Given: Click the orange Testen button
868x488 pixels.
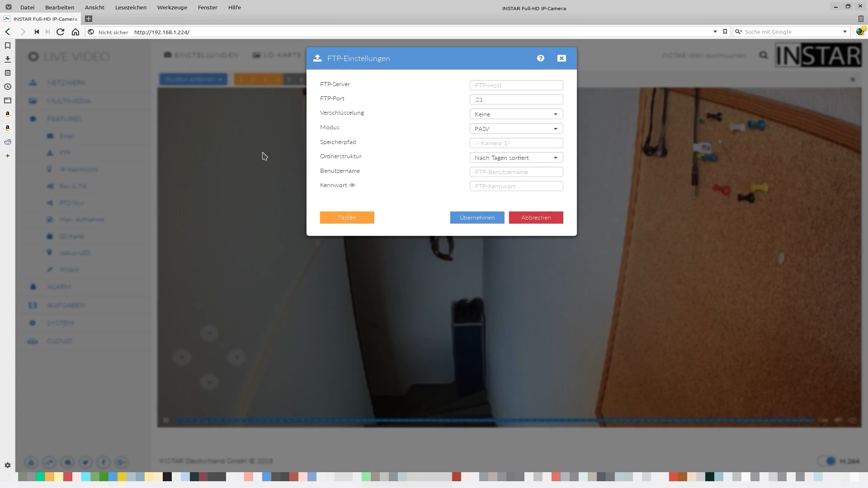Looking at the screenshot, I should point(347,218).
